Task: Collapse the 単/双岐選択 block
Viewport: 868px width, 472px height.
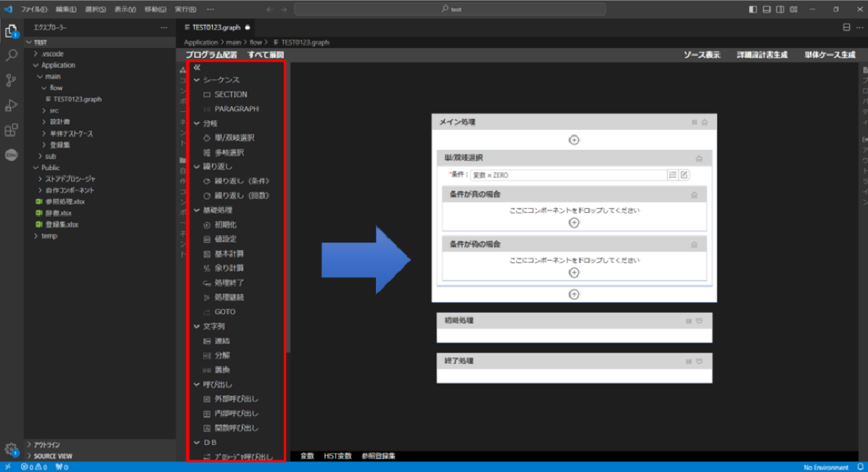Action: tap(699, 158)
